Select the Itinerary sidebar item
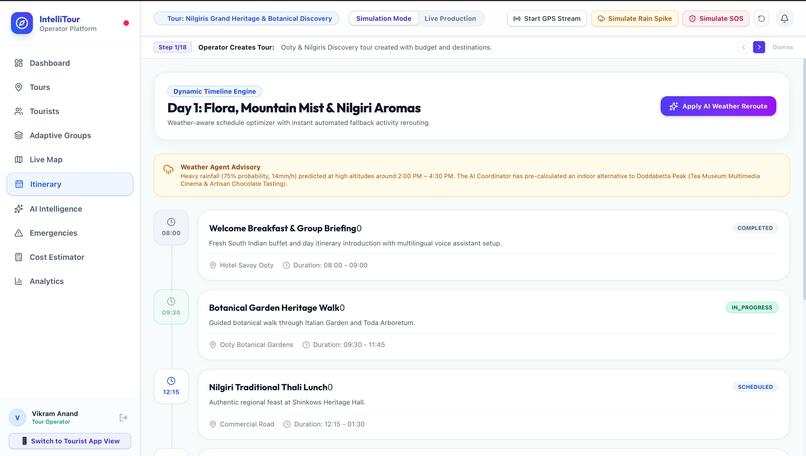This screenshot has width=806, height=456. pyautogui.click(x=70, y=184)
